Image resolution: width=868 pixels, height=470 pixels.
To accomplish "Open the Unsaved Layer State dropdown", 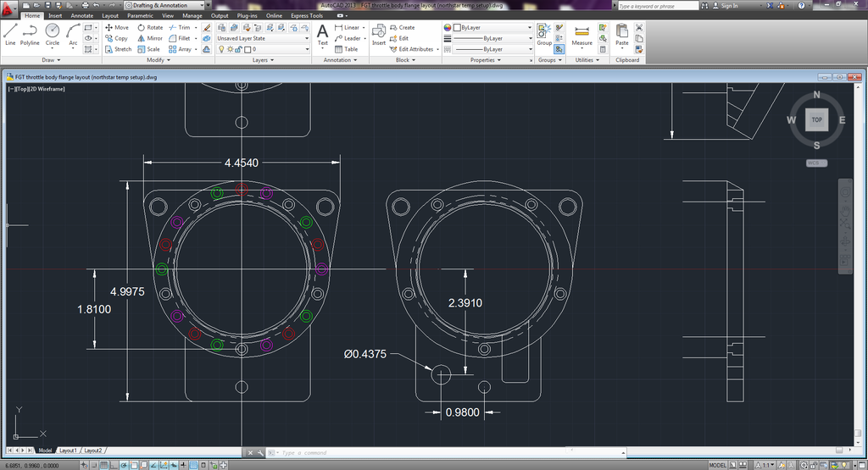I will [x=263, y=38].
